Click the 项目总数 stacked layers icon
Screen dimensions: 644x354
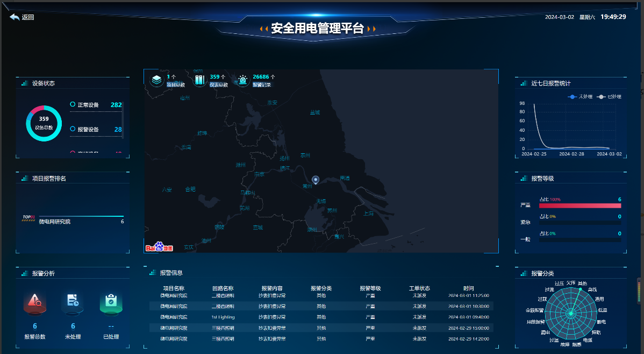pyautogui.click(x=156, y=80)
